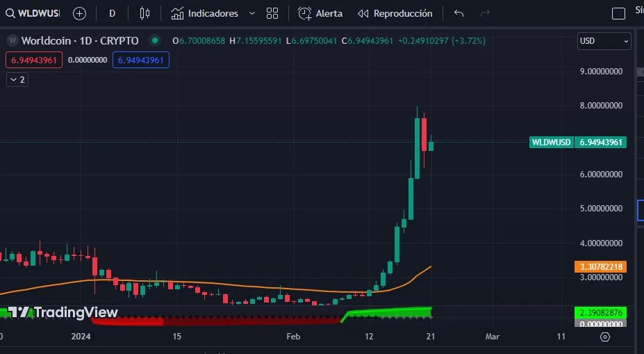This screenshot has width=644, height=354.
Task: Click the spread value 0.00000000
Action: coord(88,60)
